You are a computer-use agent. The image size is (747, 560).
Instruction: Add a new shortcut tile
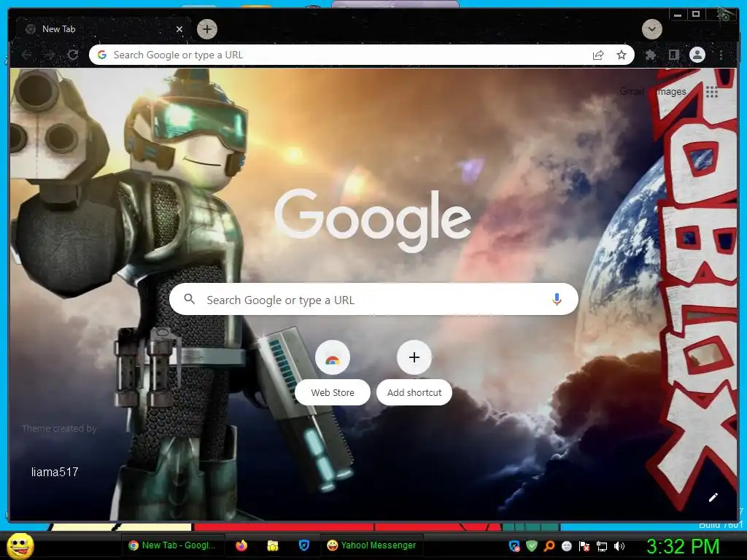(414, 373)
